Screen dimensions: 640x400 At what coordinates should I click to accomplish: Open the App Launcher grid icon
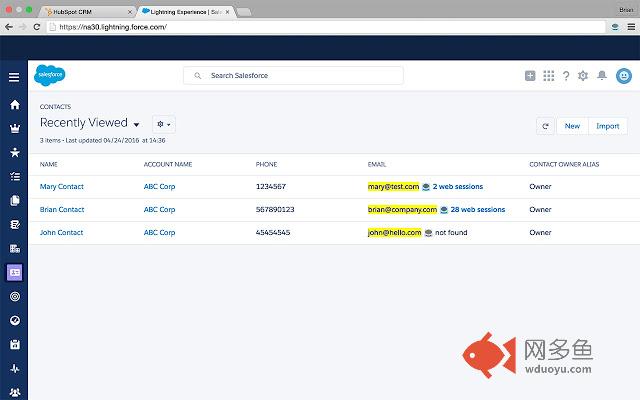[x=549, y=76]
